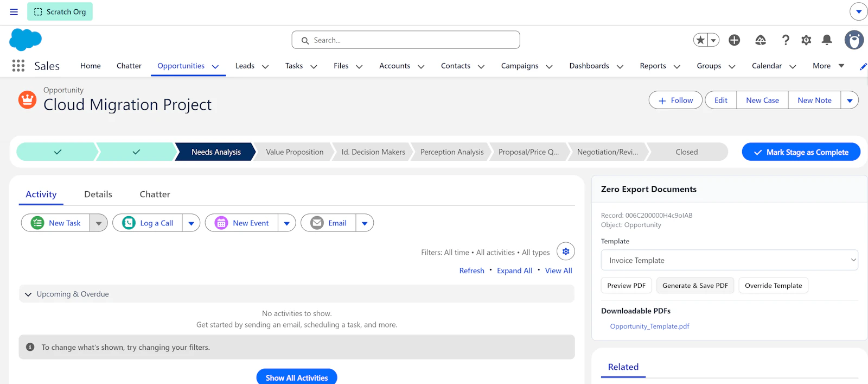Click the top-right circular dropdown arrow
Viewport: 868px width, 384px height.
pyautogui.click(x=858, y=11)
